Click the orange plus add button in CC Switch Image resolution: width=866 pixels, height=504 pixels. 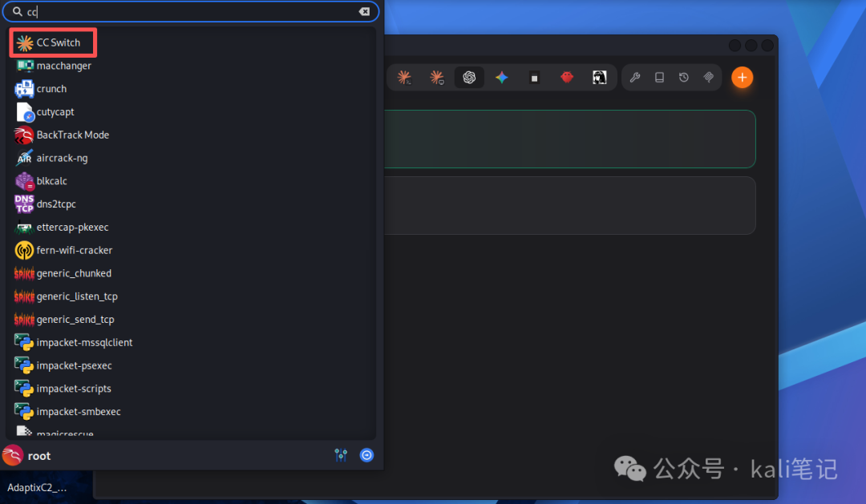point(743,77)
